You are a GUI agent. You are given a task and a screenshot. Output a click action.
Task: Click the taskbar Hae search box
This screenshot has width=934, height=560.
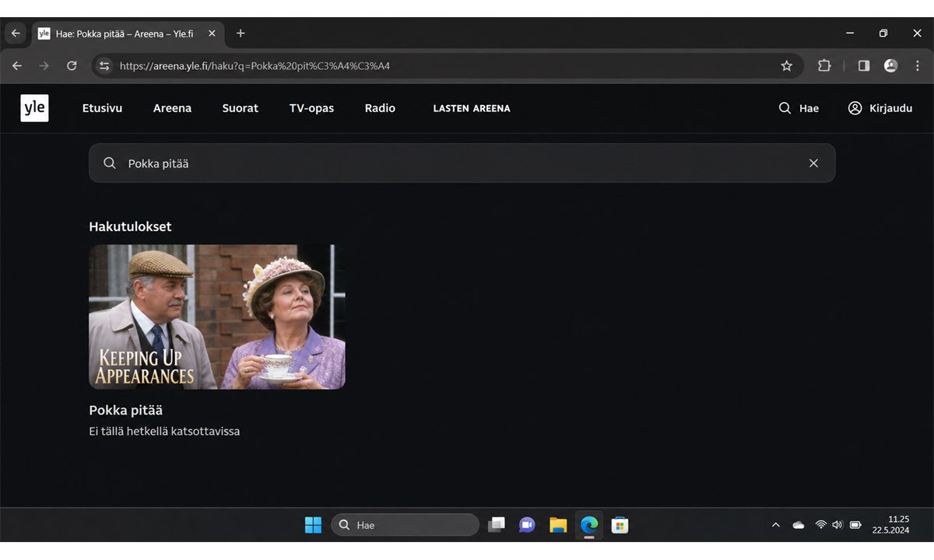tap(405, 525)
